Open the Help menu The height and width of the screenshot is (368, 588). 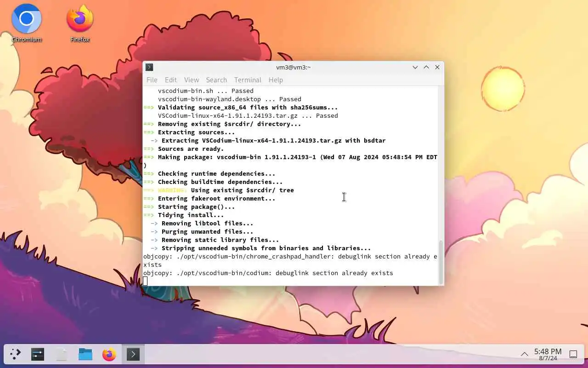(x=276, y=80)
